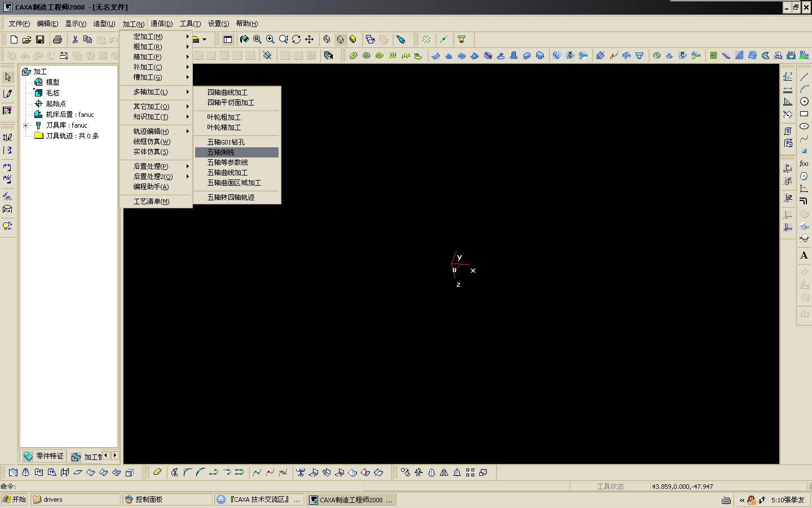Expand the 知识加工(T) submenu
The height and width of the screenshot is (508, 812).
pyautogui.click(x=156, y=117)
